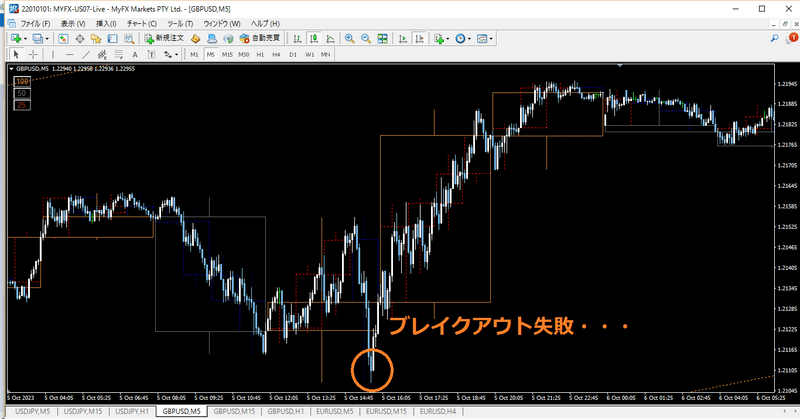Open the globe signals icon
800x419 pixels.
coord(228,38)
